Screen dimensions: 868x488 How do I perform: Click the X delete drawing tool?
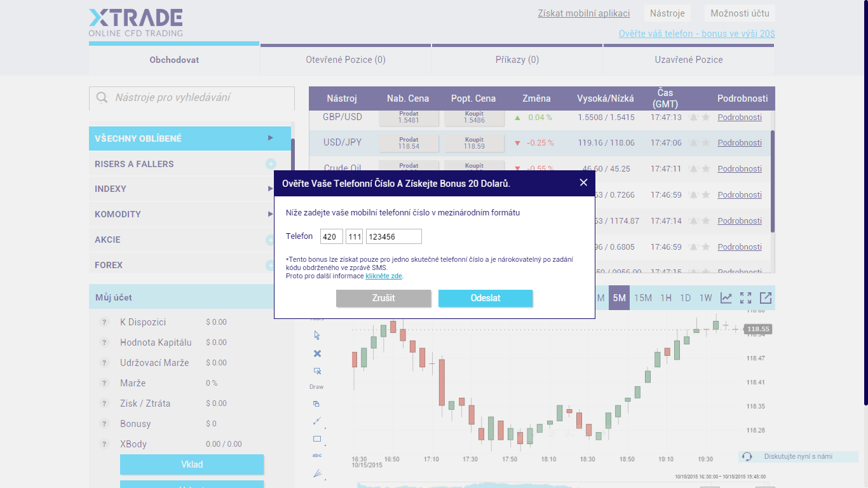[x=317, y=353]
